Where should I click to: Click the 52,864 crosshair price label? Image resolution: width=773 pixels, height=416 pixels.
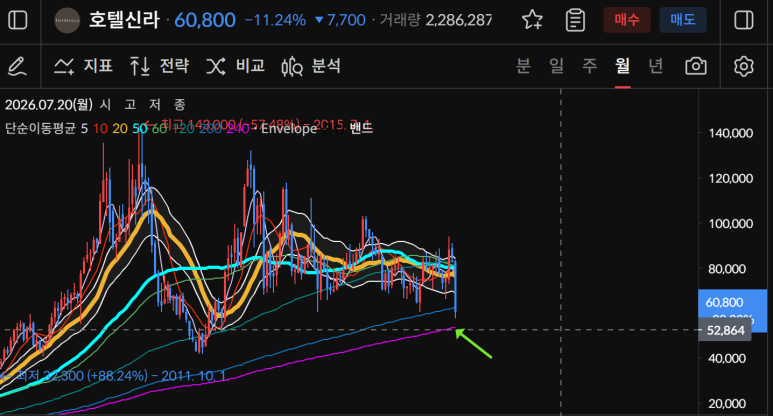[x=725, y=330]
